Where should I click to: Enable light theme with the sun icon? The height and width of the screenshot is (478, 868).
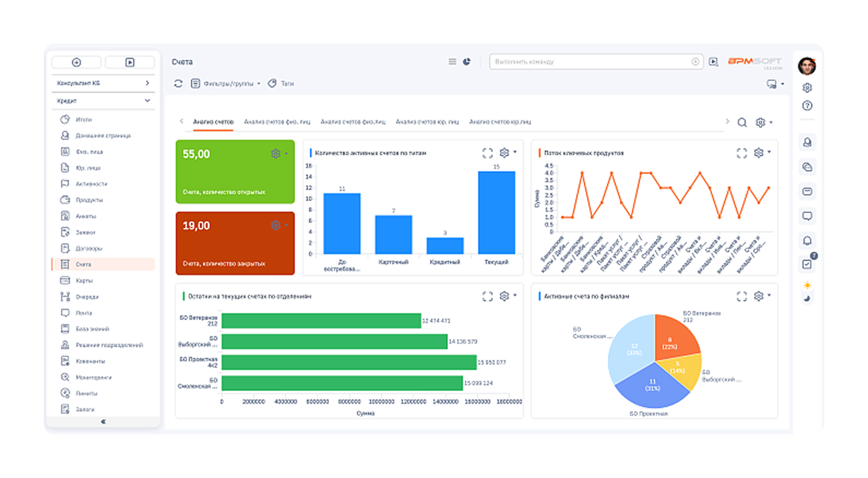click(x=807, y=285)
